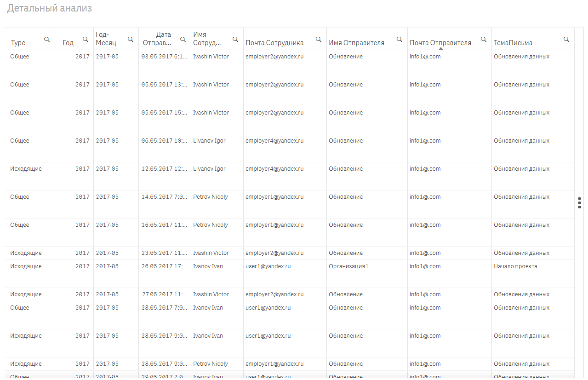The height and width of the screenshot is (380, 588).
Task: Open search for Год-Месяц column
Action: point(131,40)
